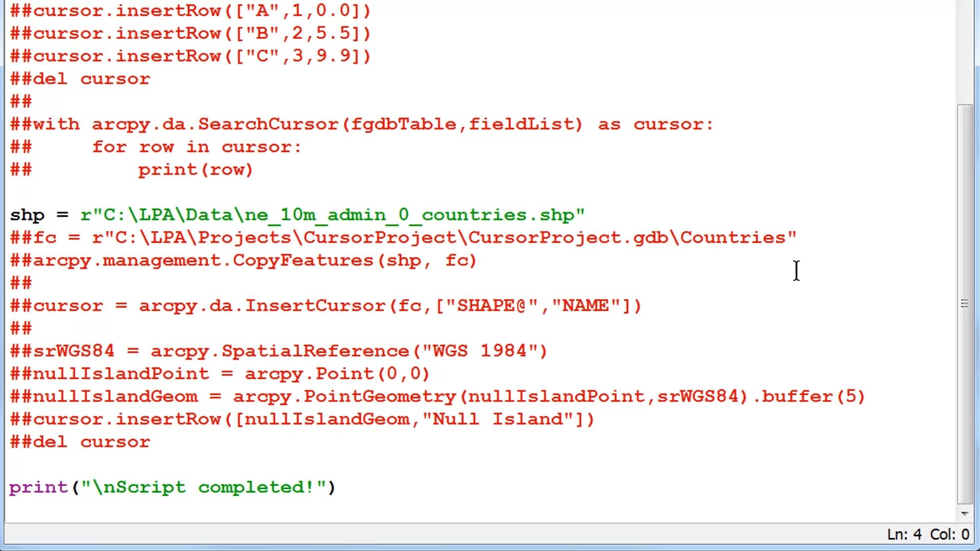This screenshot has width=980, height=551.
Task: Click on print(row) commented statement
Action: click(195, 170)
